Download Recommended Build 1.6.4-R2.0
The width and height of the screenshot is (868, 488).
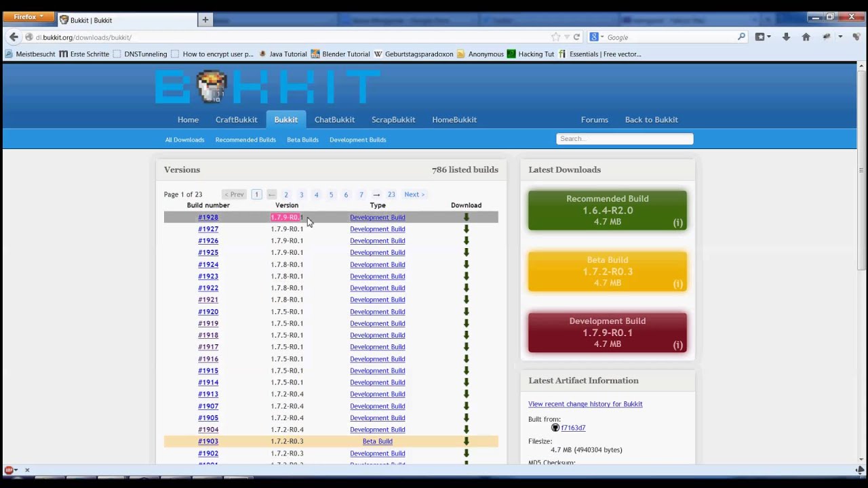point(608,210)
